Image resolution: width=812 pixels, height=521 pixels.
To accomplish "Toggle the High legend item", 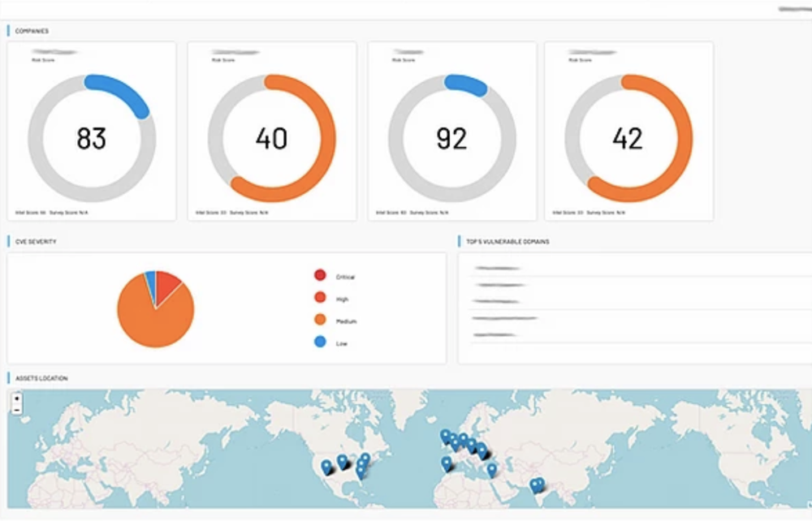I will pyautogui.click(x=331, y=299).
